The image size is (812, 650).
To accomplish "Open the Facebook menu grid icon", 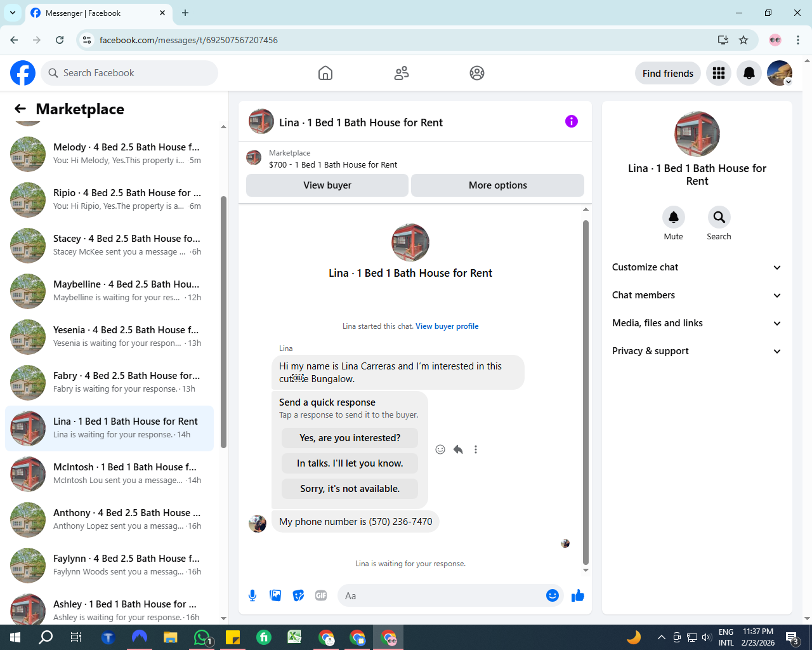I will coord(719,73).
